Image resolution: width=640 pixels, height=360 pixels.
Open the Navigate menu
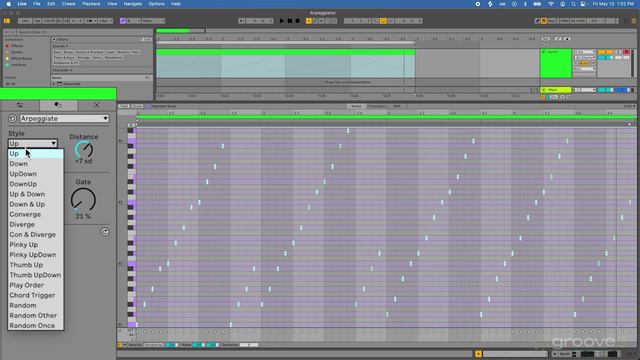(x=133, y=4)
